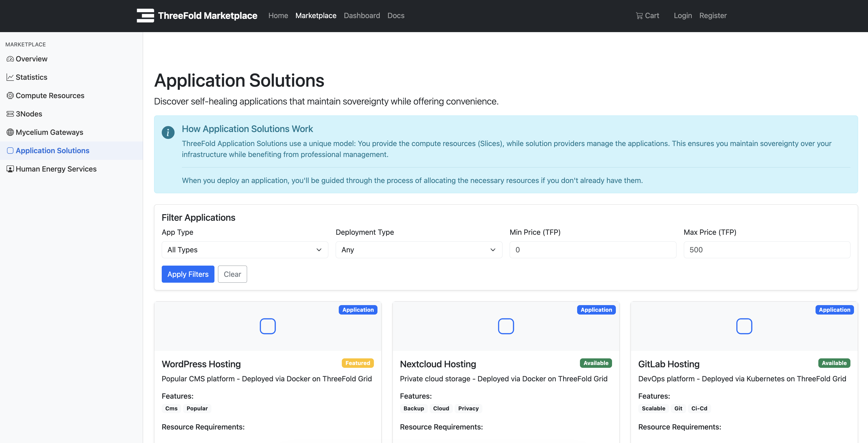The width and height of the screenshot is (868, 443).
Task: Click the Privacy feature tag
Action: click(468, 408)
